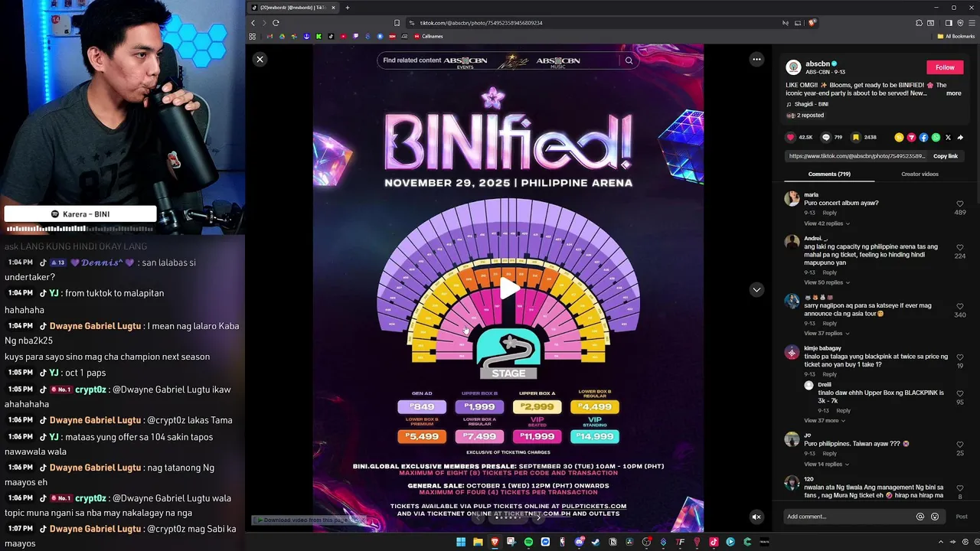Switch to the Creator videos tab
This screenshot has width=980, height=551.
pos(920,174)
